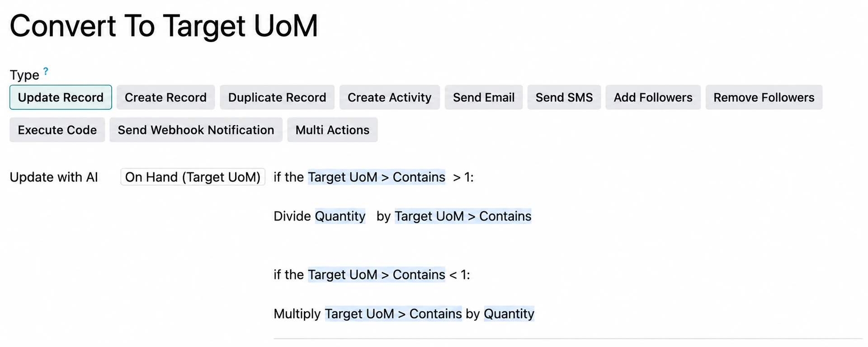868x347 pixels.
Task: Pick the Create Activity type
Action: click(x=390, y=97)
